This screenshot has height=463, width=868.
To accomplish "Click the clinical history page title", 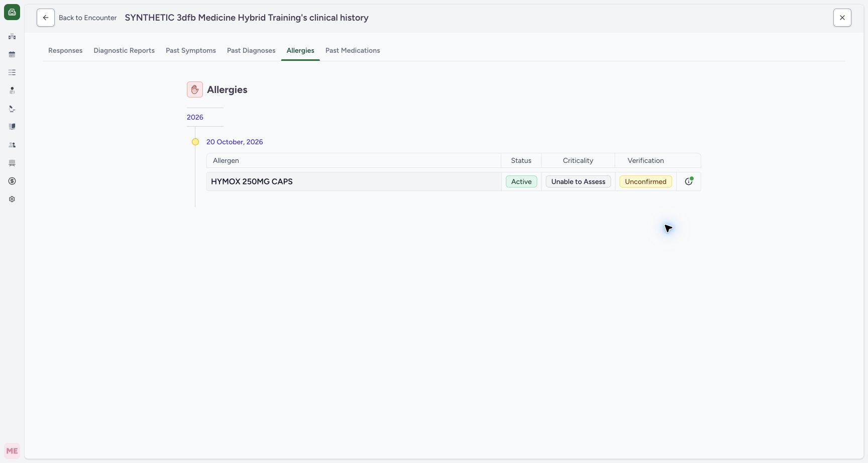I will point(247,18).
